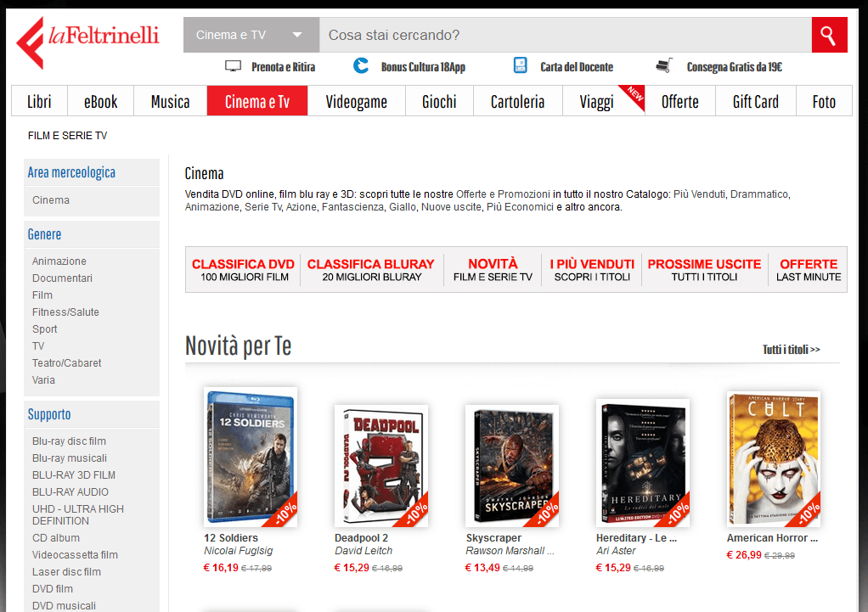
Task: Click director name Ari Aster
Action: 616,551
